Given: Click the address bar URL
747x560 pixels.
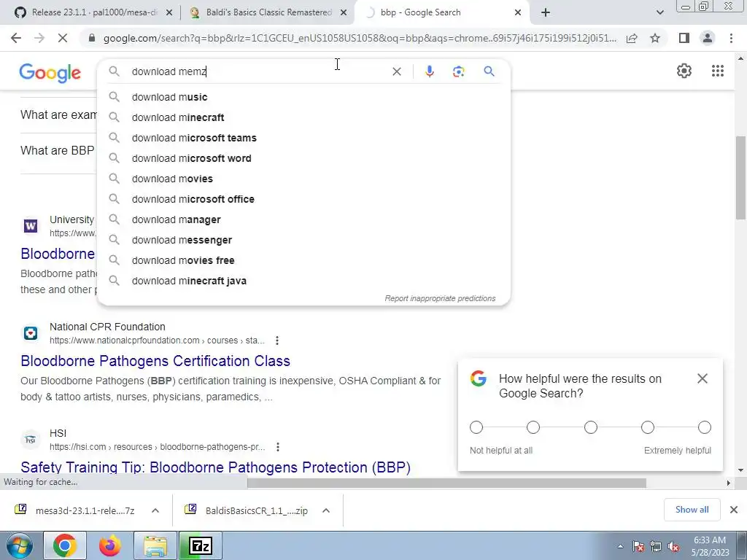Looking at the screenshot, I should (360, 38).
